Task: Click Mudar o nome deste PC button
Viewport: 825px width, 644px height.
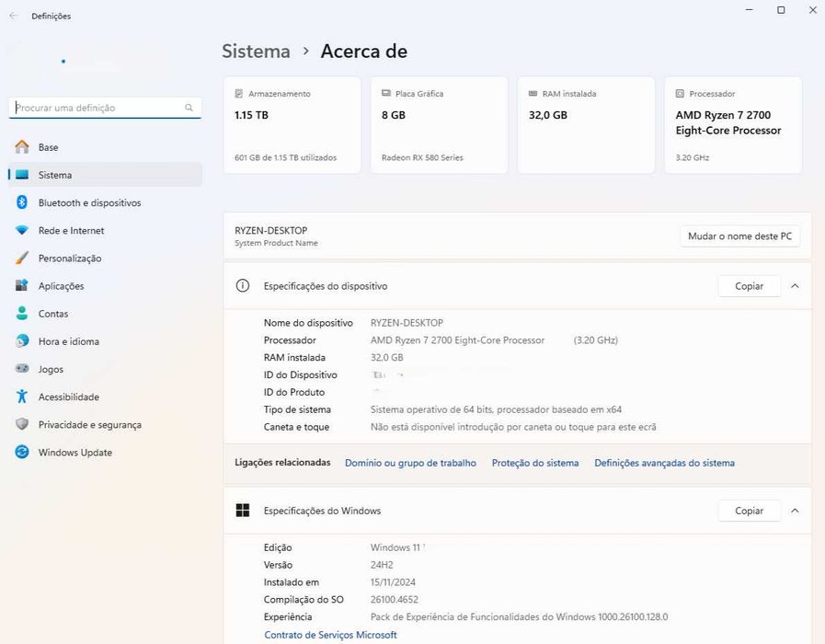Action: pyautogui.click(x=739, y=236)
